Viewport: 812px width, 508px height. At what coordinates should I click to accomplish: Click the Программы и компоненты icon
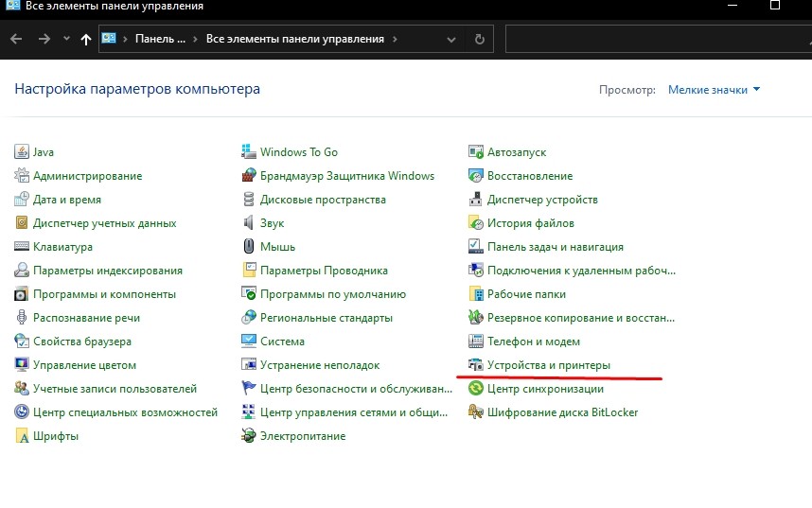click(21, 294)
